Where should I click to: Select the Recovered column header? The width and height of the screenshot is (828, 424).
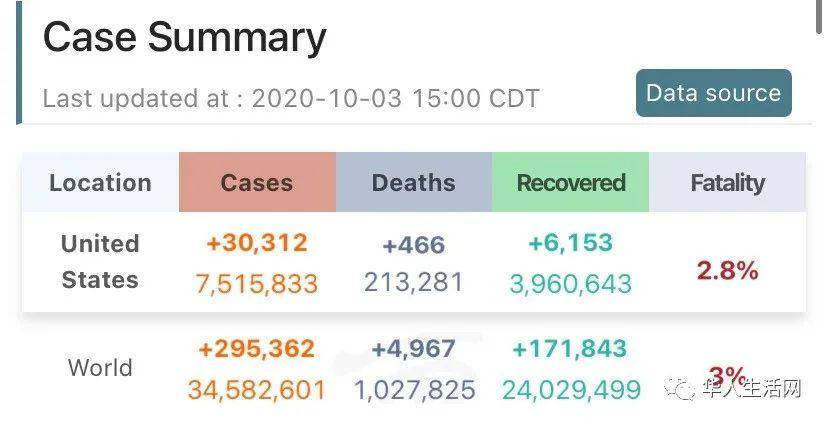pos(571,183)
